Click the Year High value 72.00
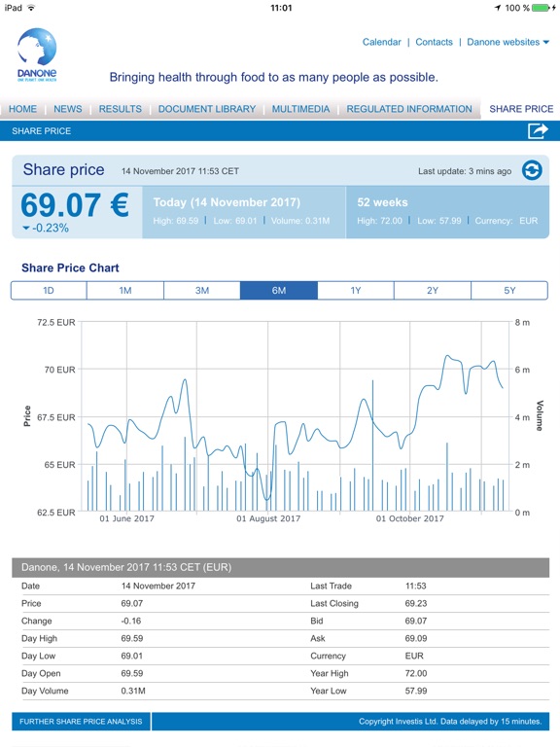The height and width of the screenshot is (747, 560). click(x=416, y=673)
